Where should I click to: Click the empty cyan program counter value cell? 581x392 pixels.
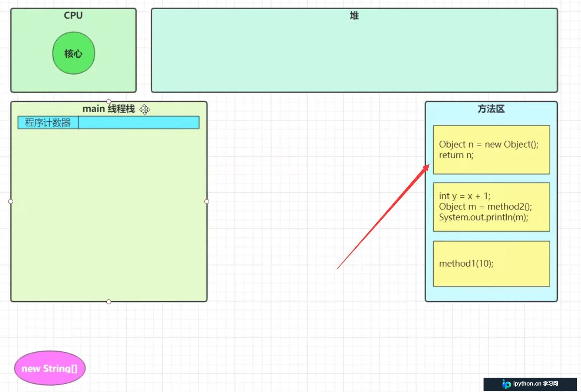click(x=139, y=123)
